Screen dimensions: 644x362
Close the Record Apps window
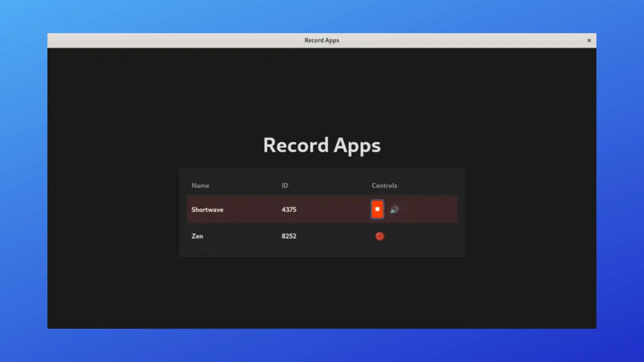tap(589, 40)
